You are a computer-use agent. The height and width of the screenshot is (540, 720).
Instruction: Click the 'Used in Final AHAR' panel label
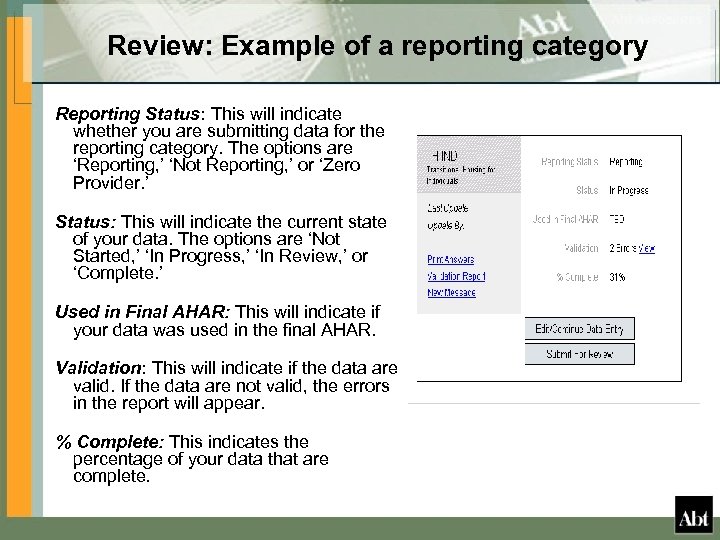point(565,219)
